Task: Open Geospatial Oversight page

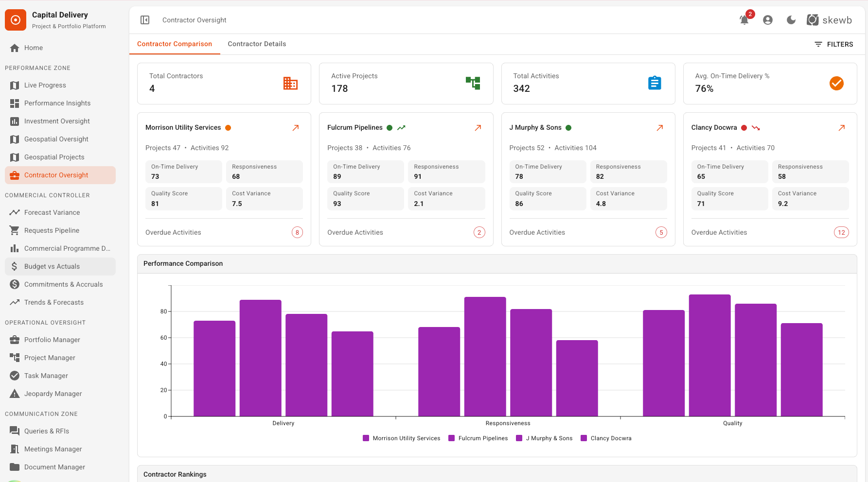Action: 60,139
